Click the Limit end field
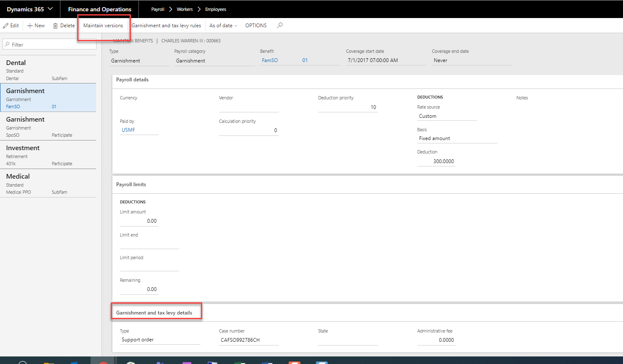Viewport: 623px width, 364px height. [150, 244]
